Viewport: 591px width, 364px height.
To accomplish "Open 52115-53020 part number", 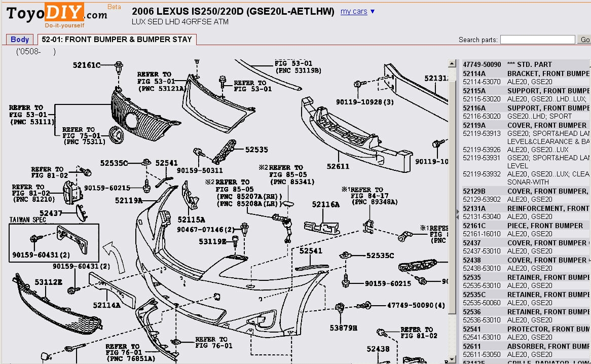I will (482, 99).
